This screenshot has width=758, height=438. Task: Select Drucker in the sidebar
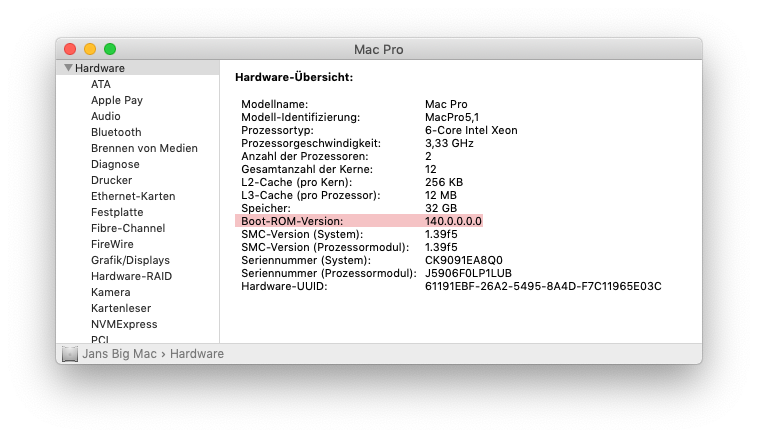(111, 180)
